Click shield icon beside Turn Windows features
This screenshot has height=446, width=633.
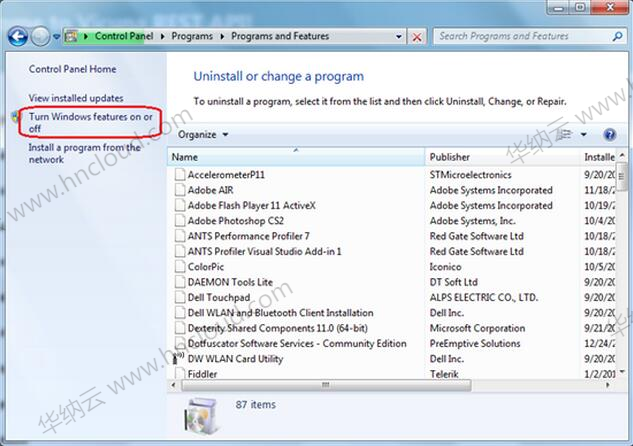pos(15,117)
